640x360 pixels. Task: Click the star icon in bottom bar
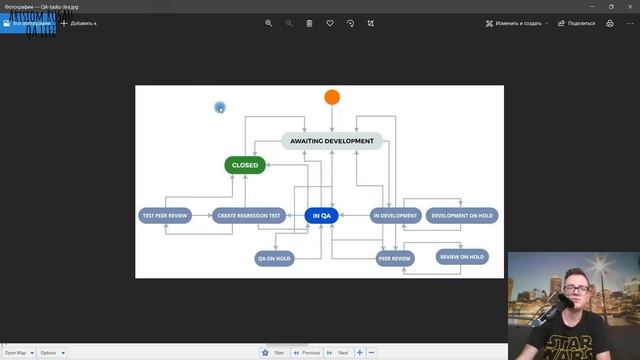[265, 353]
